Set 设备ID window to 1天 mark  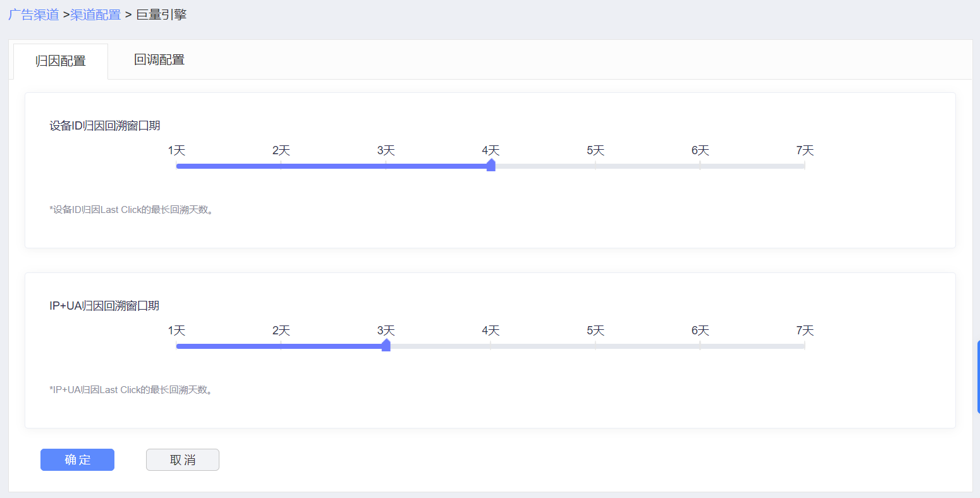pos(176,166)
